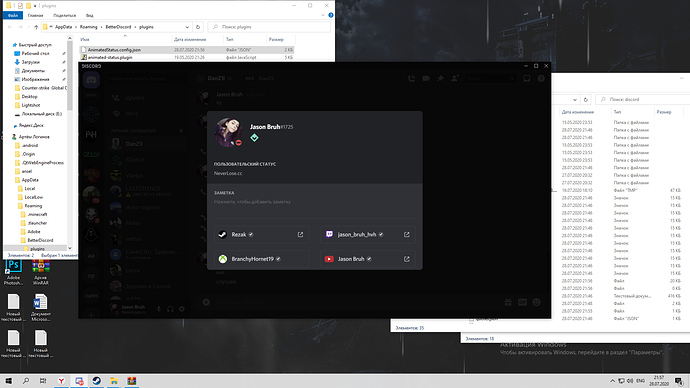Expand the ribbon chevron in plugins Explorer
This screenshot has width=690, height=388.
(x=323, y=15)
